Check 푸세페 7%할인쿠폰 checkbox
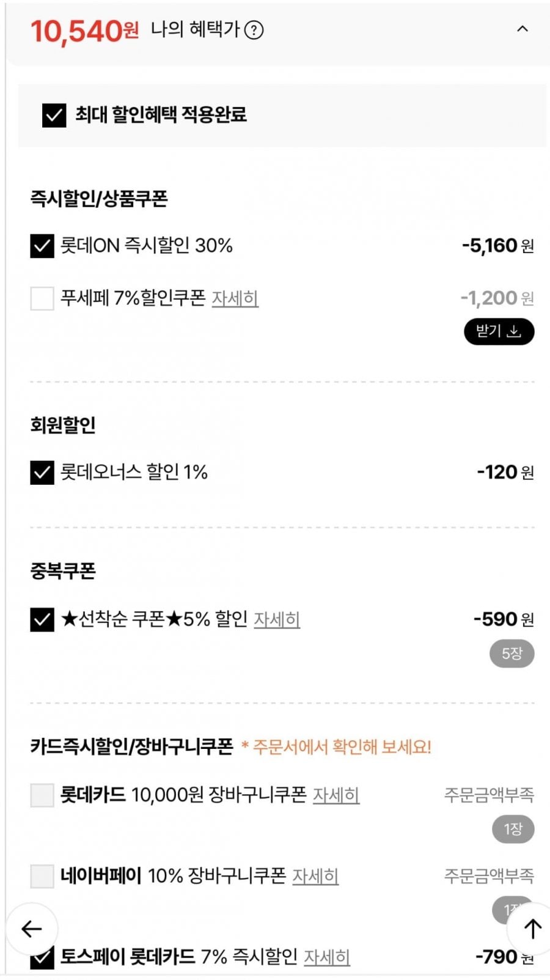This screenshot has height=980, width=550. point(42,298)
